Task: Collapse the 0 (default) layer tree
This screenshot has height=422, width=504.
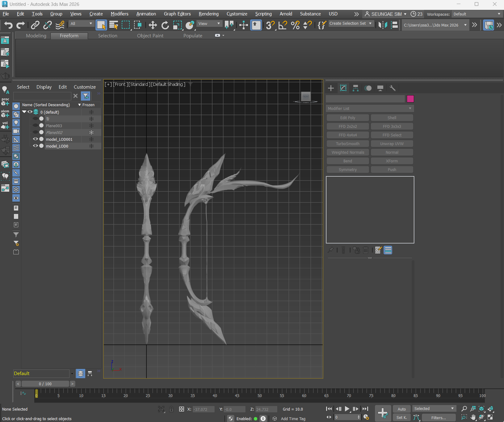Action: (x=24, y=112)
